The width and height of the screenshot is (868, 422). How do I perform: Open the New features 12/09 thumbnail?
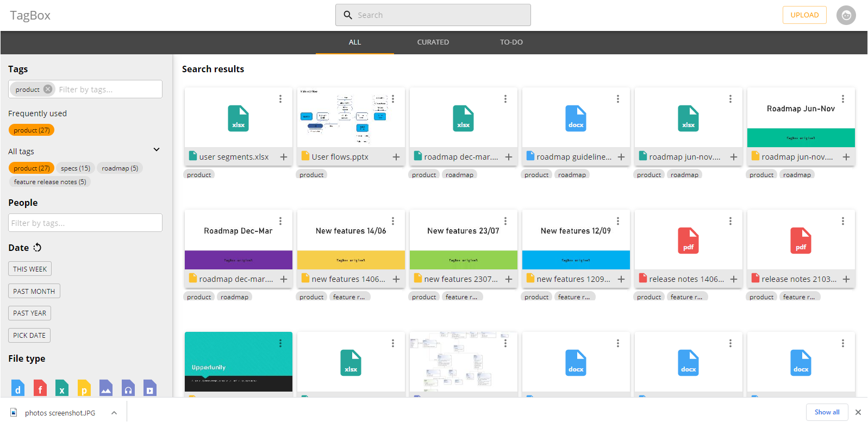pyautogui.click(x=576, y=240)
